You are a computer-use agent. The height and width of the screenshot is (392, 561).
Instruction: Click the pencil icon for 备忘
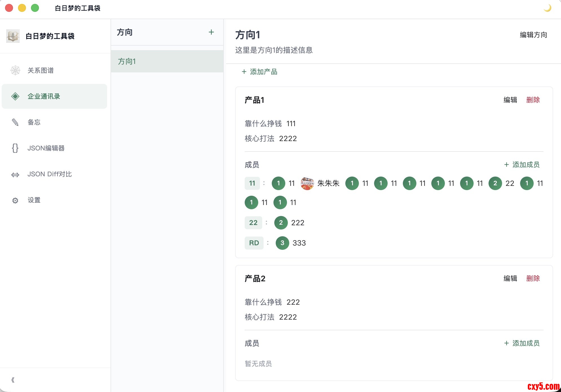tap(15, 122)
